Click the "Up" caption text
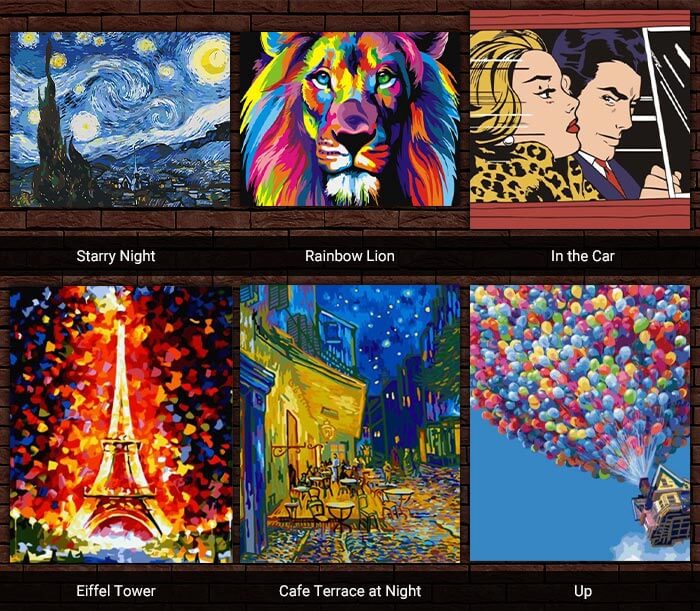Screen dimensions: 700x611 point(583,591)
